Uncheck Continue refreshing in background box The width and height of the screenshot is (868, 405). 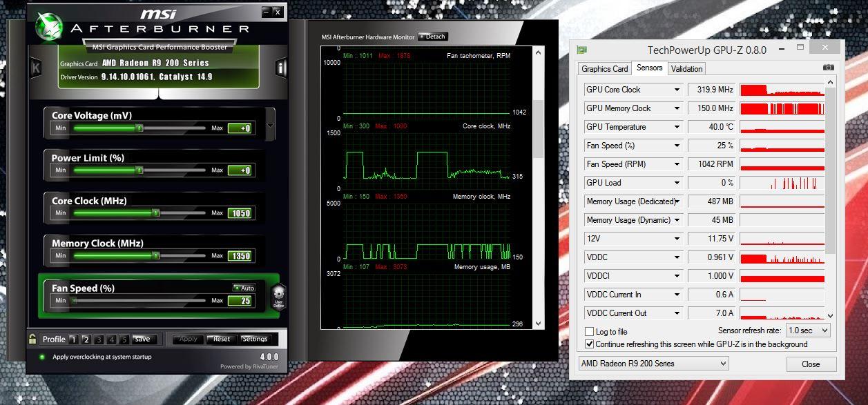[x=589, y=344]
